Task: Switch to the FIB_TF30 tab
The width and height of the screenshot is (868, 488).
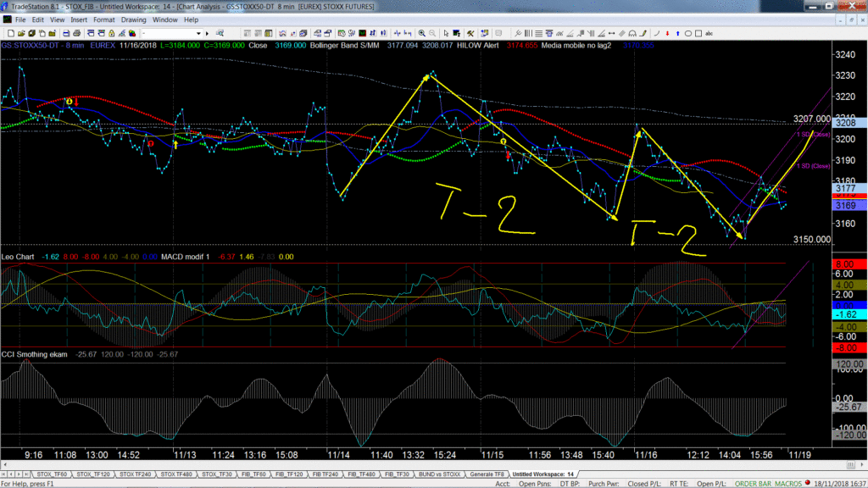Action: point(397,474)
